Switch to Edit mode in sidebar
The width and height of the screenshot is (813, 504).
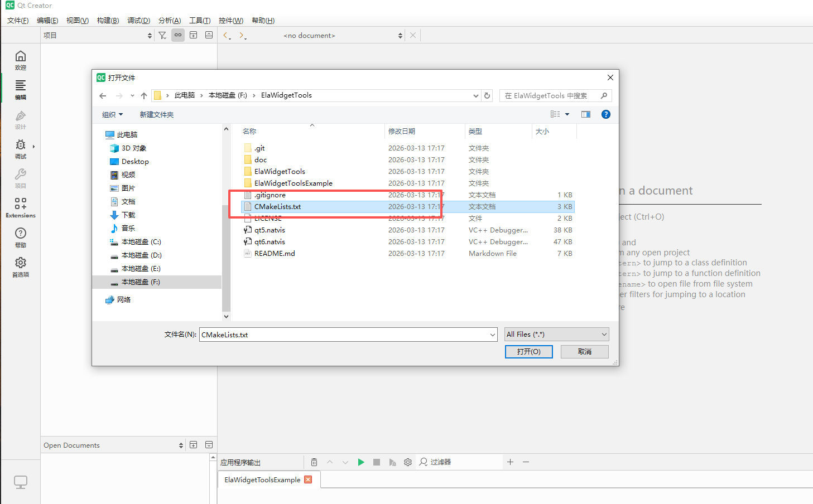point(21,89)
